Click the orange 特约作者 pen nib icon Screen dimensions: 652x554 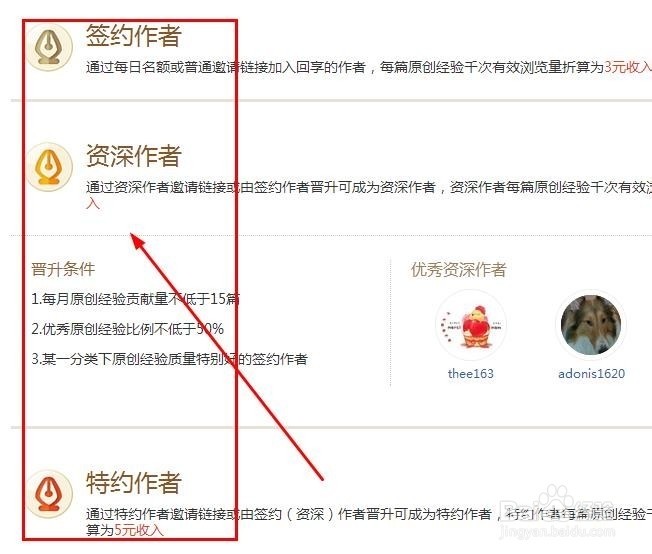[49, 494]
